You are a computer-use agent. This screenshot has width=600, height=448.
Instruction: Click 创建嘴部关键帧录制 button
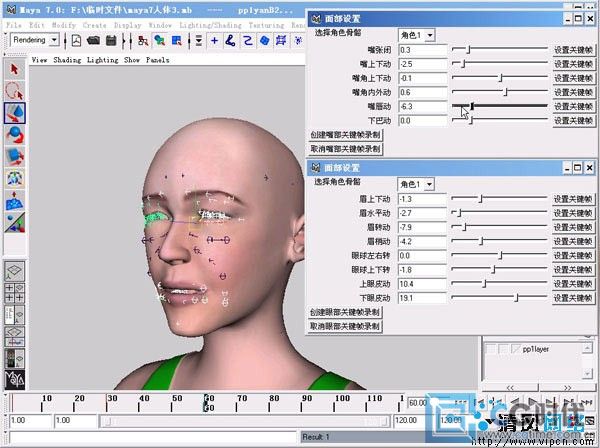(x=345, y=135)
